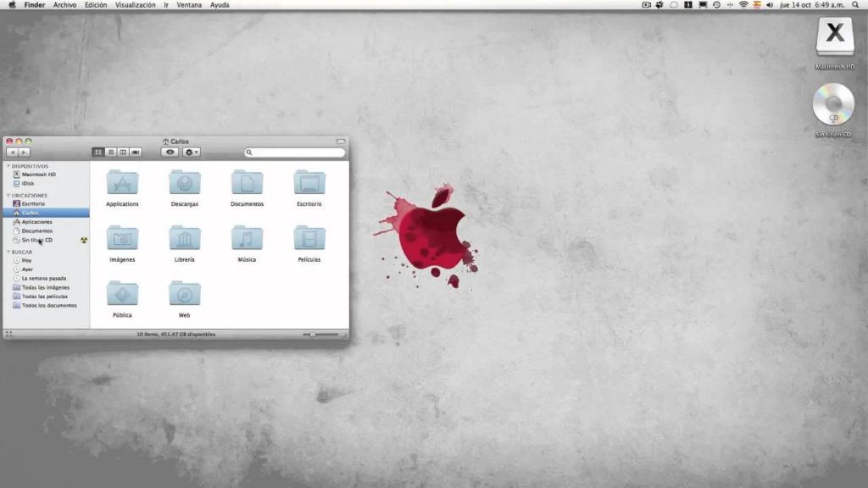Switch to Cover Flow view

136,152
